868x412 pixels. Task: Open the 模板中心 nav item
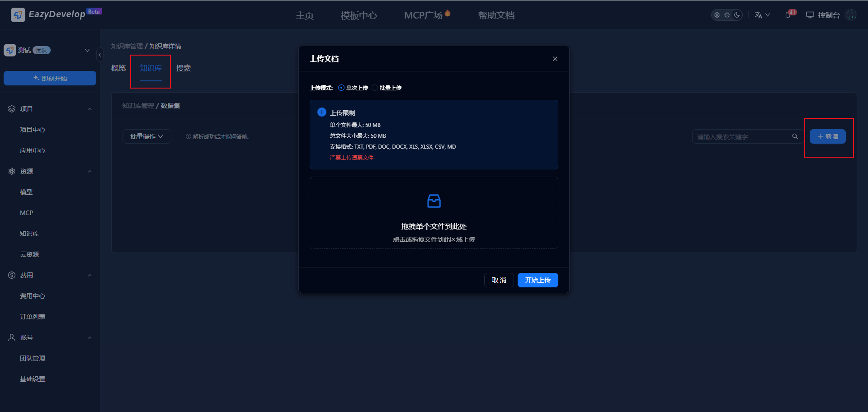click(x=359, y=15)
